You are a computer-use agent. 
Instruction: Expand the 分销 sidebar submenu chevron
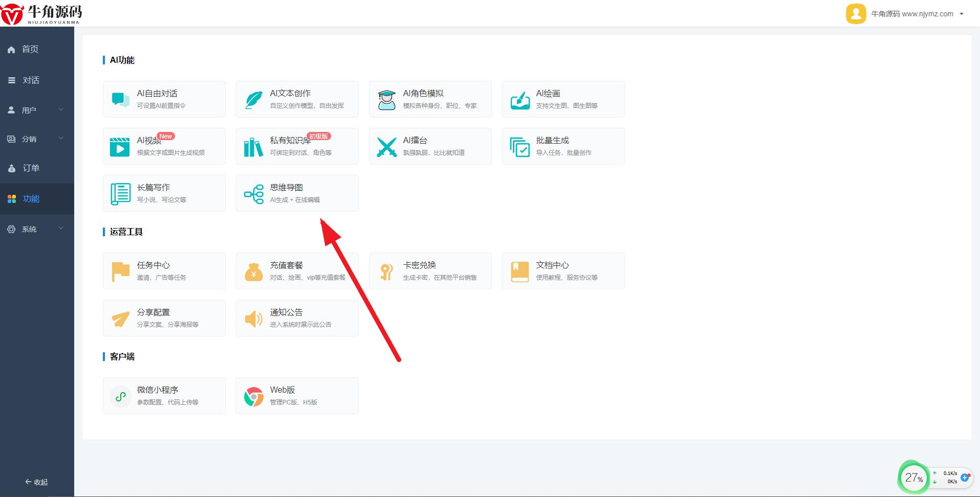click(61, 138)
